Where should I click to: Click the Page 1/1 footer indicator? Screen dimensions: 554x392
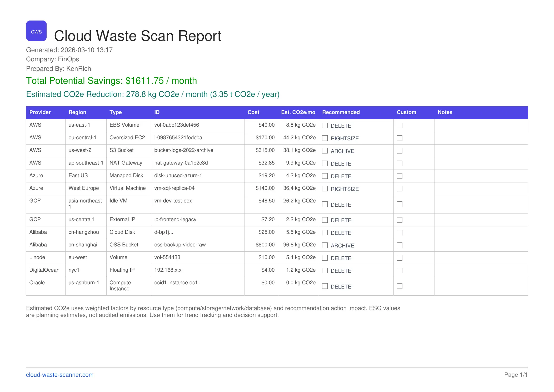(x=516, y=375)
